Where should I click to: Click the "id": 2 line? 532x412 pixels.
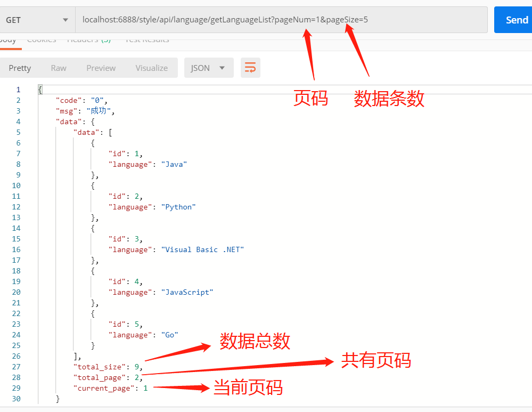click(x=126, y=196)
